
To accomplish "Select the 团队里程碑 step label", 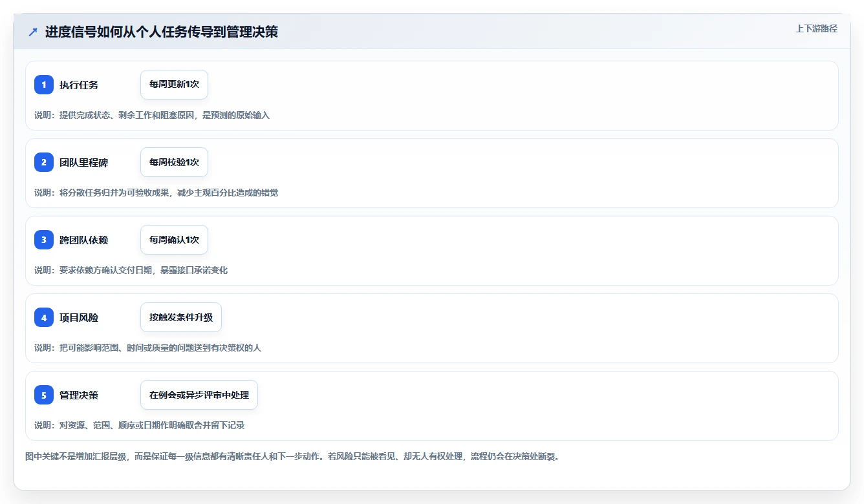I will coord(83,162).
